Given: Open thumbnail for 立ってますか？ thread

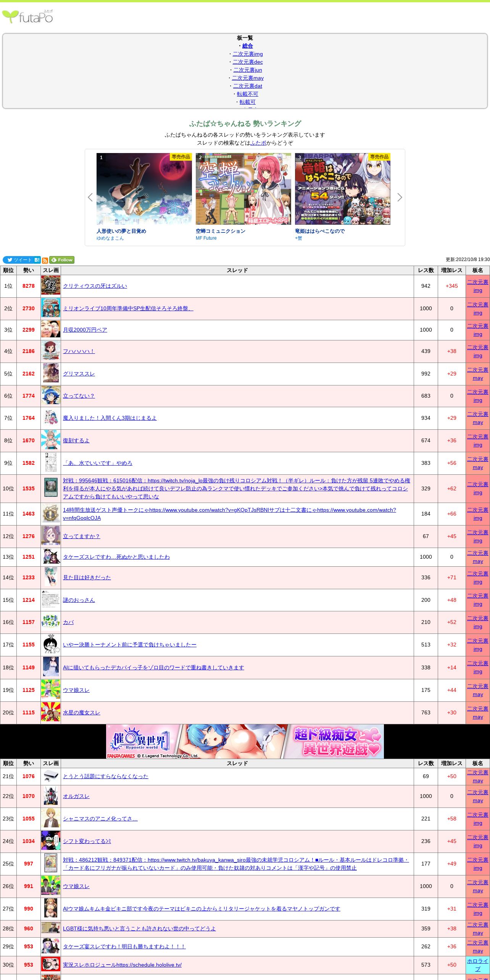Looking at the screenshot, I should [x=51, y=536].
